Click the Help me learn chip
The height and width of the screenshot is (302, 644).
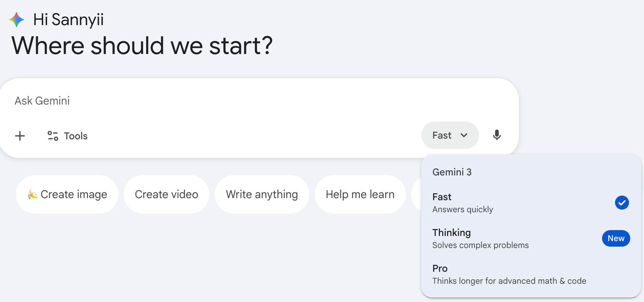360,194
